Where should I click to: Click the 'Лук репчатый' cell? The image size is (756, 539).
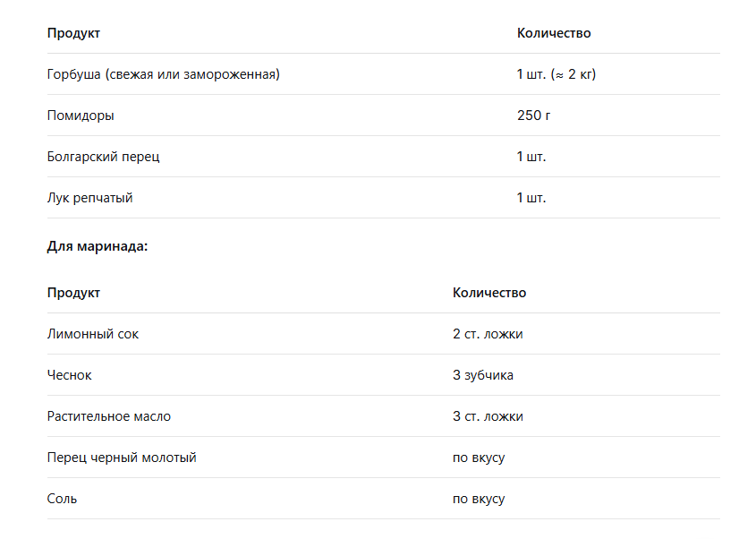pos(89,198)
